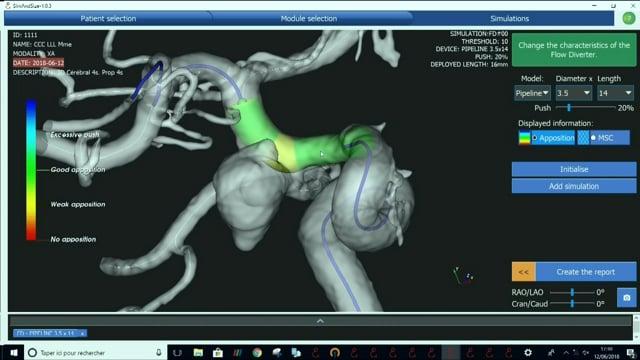Image resolution: width=640 pixels, height=360 pixels.
Task: Open the taskbar settings gear
Action: (528, 353)
